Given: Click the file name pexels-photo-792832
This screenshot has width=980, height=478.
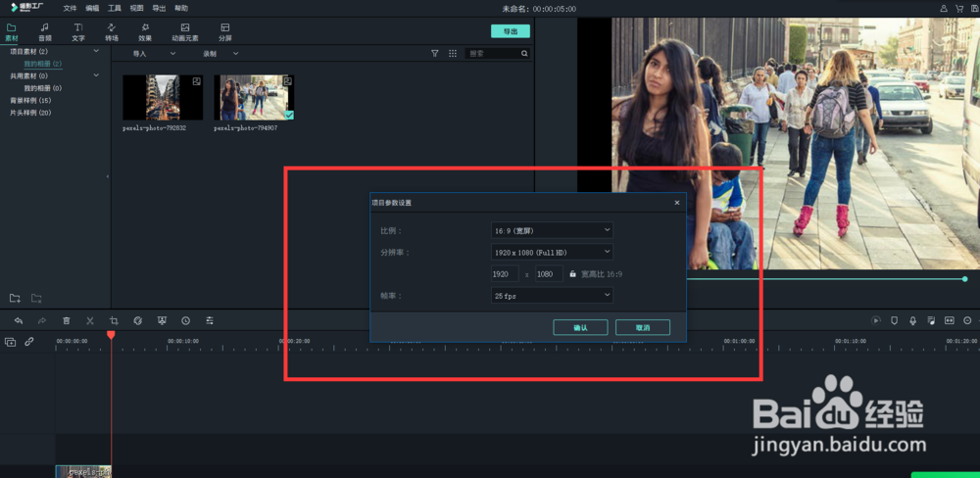Looking at the screenshot, I should point(155,128).
